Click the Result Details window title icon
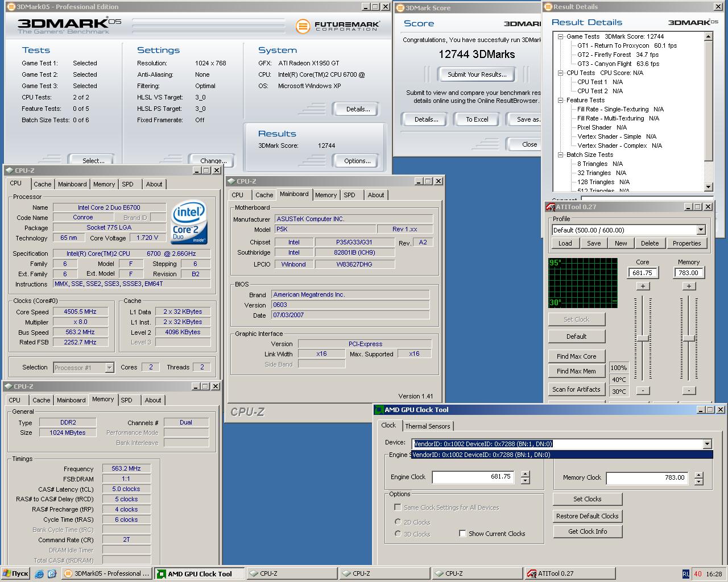 point(548,7)
